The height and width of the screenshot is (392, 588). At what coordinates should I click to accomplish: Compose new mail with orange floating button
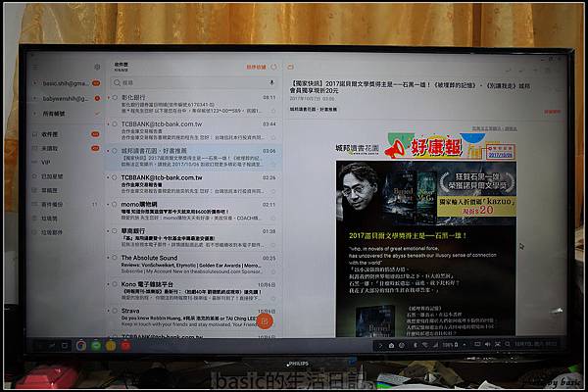pos(265,321)
